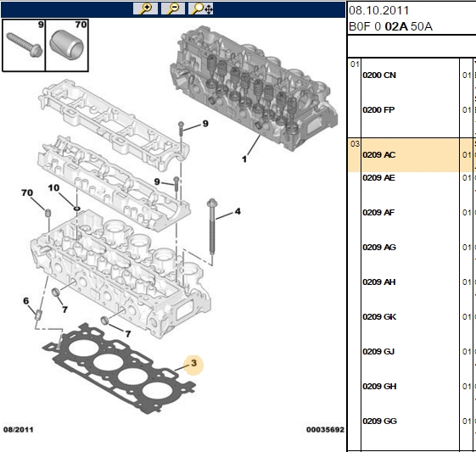Zoom in on the parts diagram

(145, 8)
